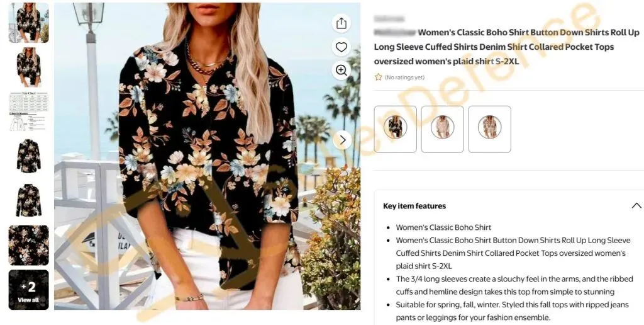This screenshot has height=325, width=644.
Task: Choose the middle pink shirt variant swatch
Action: pos(442,129)
